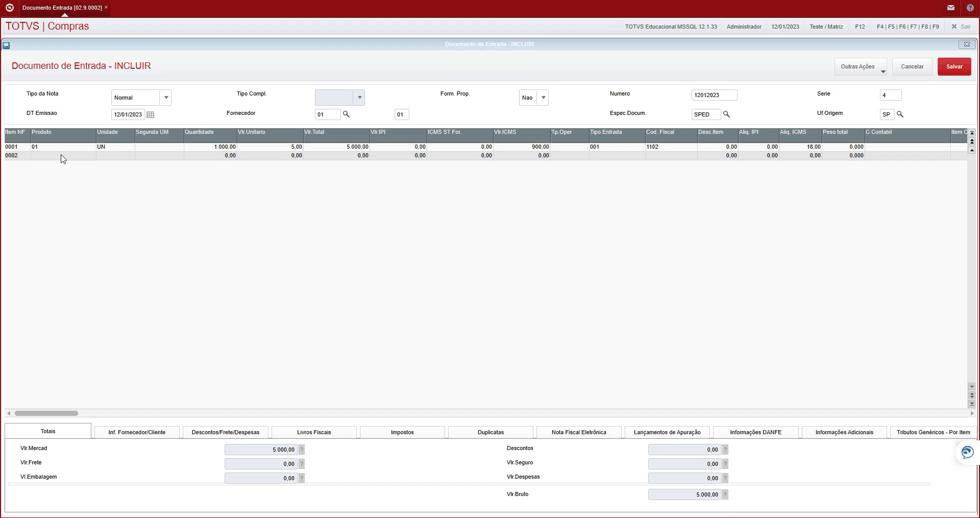Click help icon next to Vlr.Frete
980x518 pixels.
pyautogui.click(x=302, y=464)
